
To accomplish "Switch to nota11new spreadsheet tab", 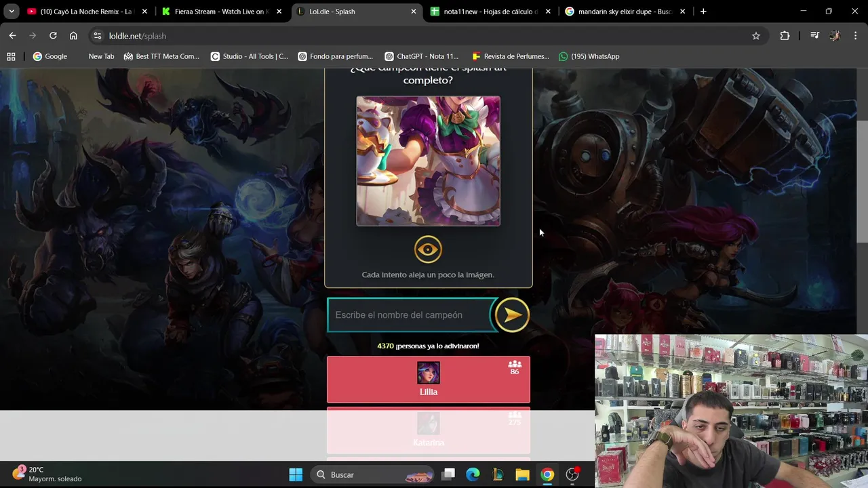I will click(491, 12).
